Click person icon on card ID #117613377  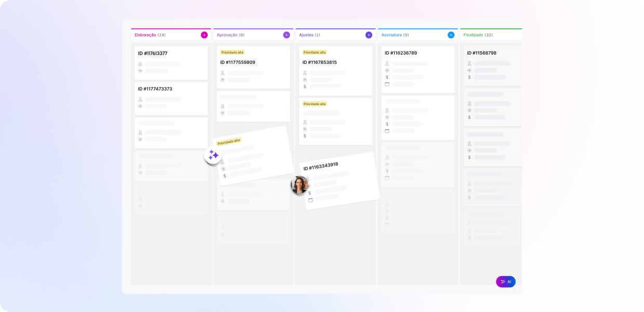(x=140, y=64)
